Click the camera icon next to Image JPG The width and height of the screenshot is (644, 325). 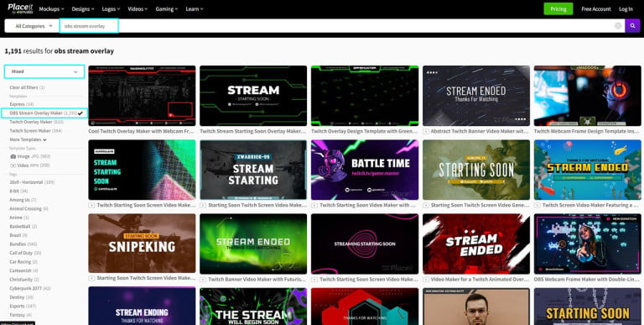pyautogui.click(x=13, y=157)
